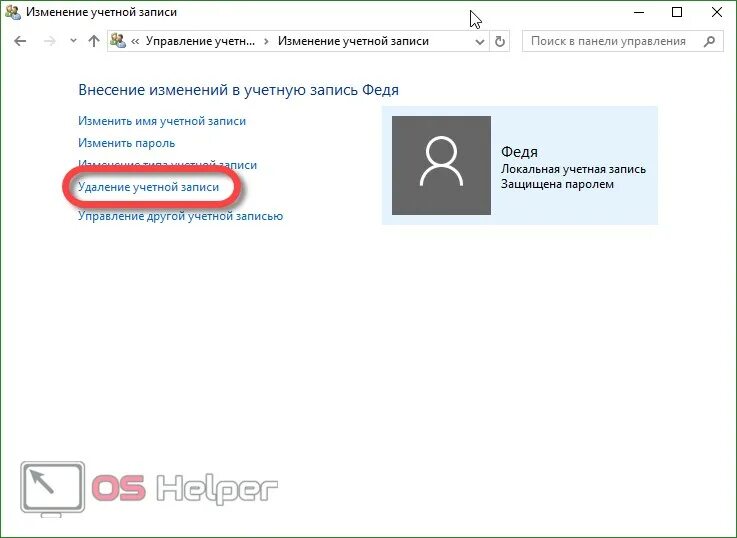The width and height of the screenshot is (737, 538).
Task: Click the Федя account avatar picture
Action: click(441, 165)
